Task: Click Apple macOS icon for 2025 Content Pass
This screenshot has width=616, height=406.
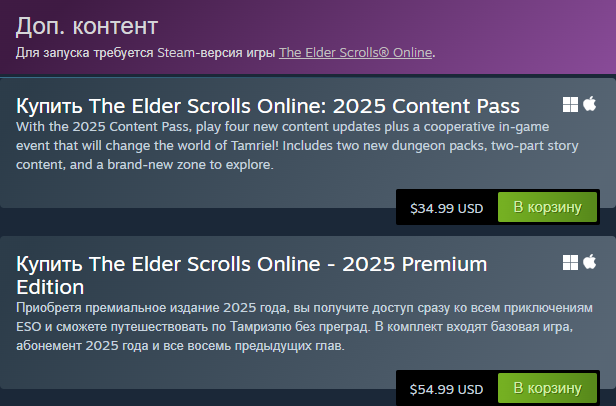Action: pos(589,104)
